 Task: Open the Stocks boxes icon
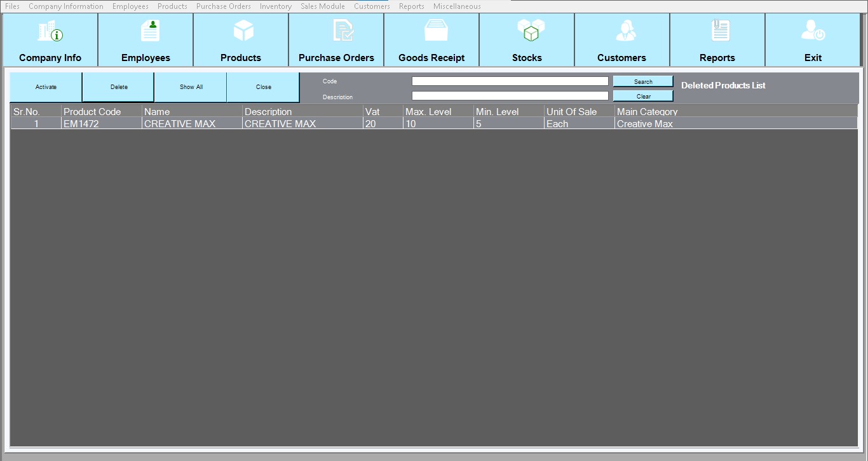point(531,31)
